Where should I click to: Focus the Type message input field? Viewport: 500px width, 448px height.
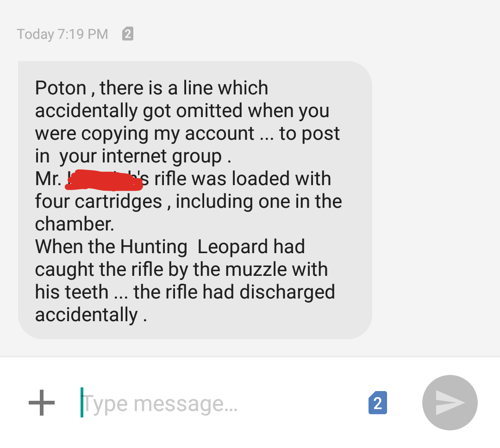click(x=220, y=404)
